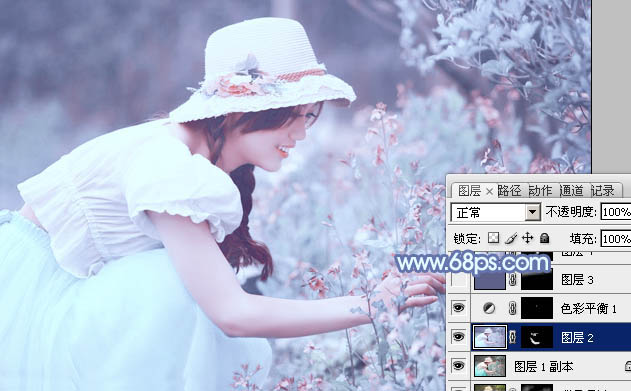Viewport: 631px width, 391px height.
Task: Click the lock icon on 图层 1 副本
Action: [x=628, y=366]
